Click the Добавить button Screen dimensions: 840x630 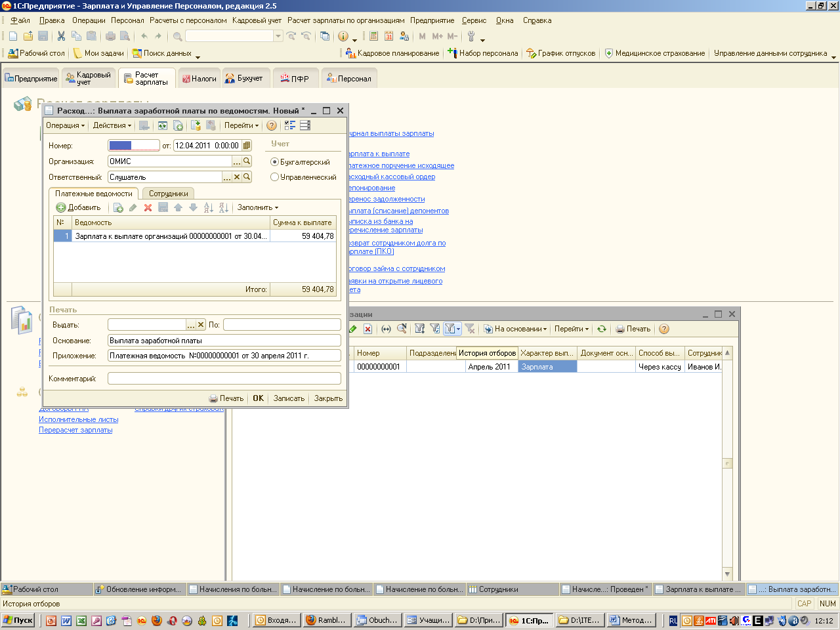click(x=79, y=207)
